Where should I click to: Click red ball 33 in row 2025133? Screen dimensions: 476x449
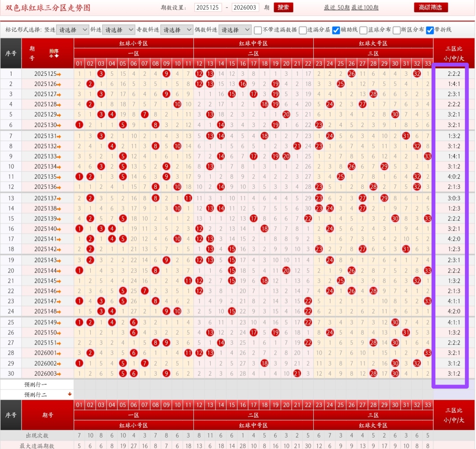tap(427, 156)
